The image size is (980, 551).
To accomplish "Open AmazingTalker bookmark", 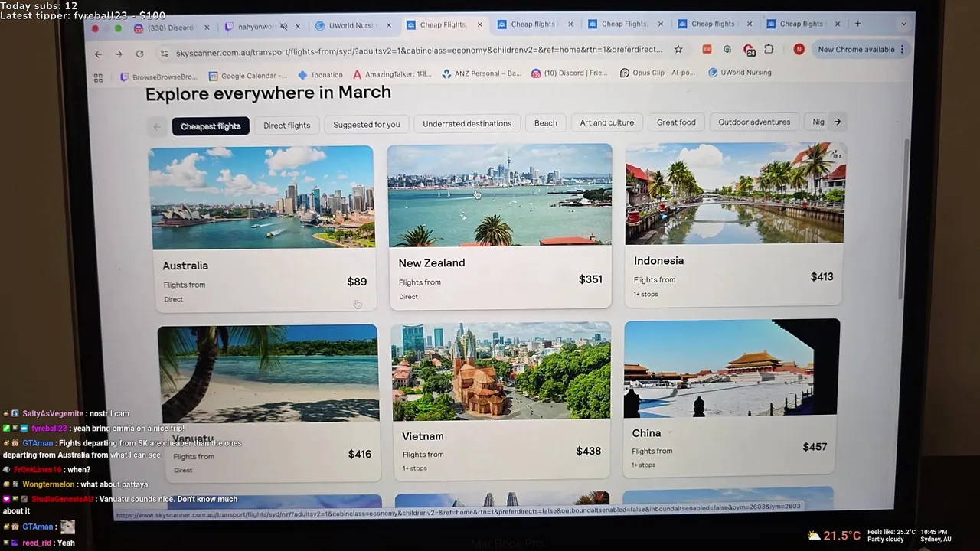I will [392, 74].
